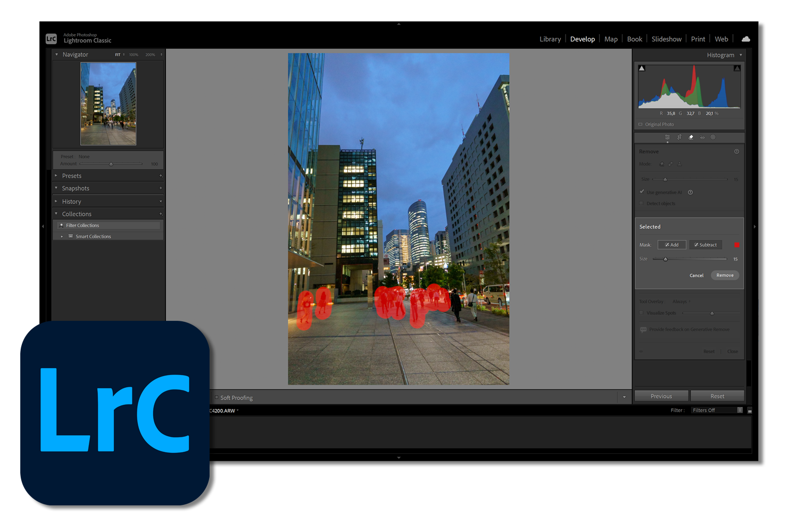Toggle the Soft Proofing checkbox

217,397
